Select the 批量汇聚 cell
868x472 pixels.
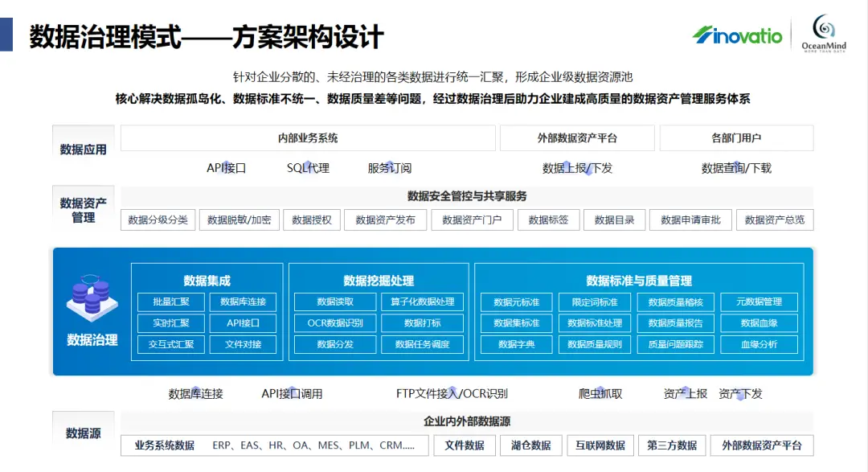pyautogui.click(x=171, y=302)
